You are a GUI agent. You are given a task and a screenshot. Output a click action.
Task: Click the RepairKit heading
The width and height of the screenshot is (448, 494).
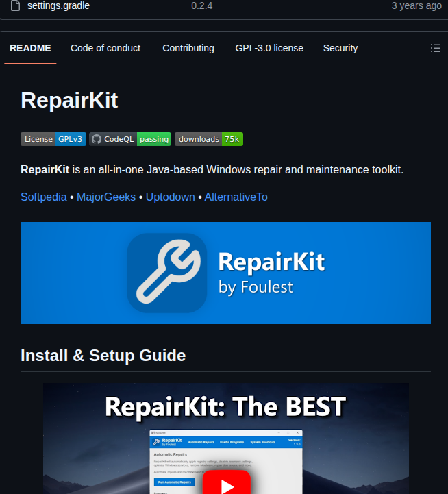tap(69, 101)
